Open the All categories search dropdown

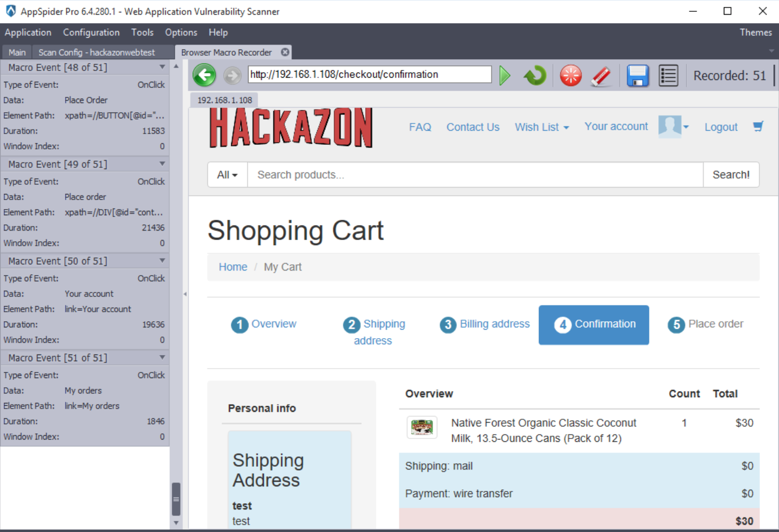click(227, 175)
